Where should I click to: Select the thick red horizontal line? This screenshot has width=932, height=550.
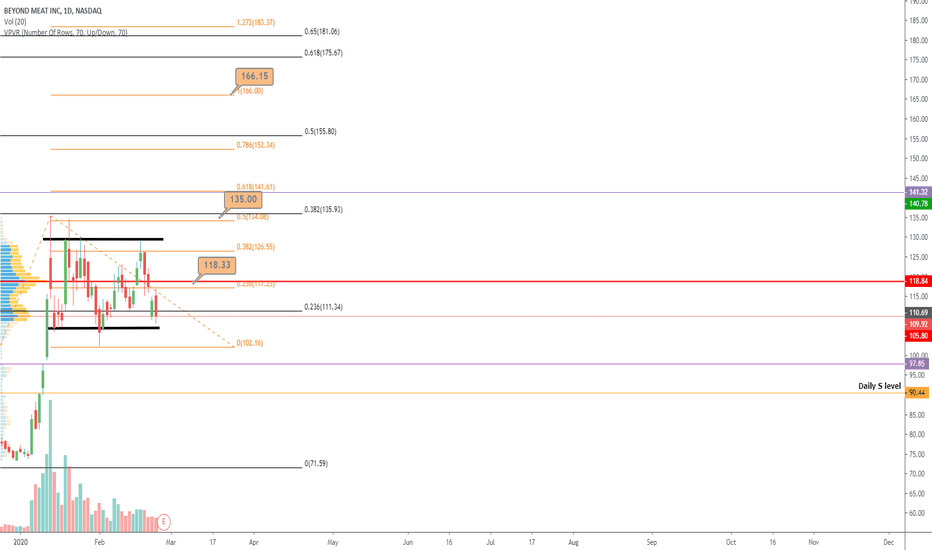[x=452, y=281]
